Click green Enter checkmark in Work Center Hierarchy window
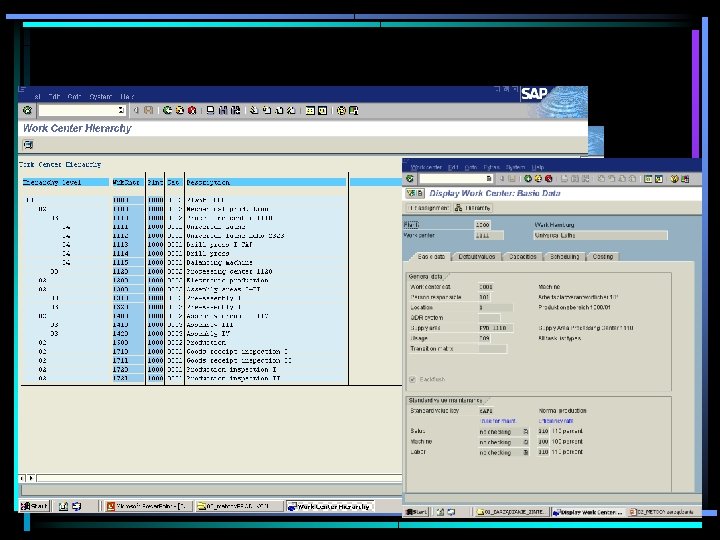This screenshot has width=720, height=540. pos(27,110)
